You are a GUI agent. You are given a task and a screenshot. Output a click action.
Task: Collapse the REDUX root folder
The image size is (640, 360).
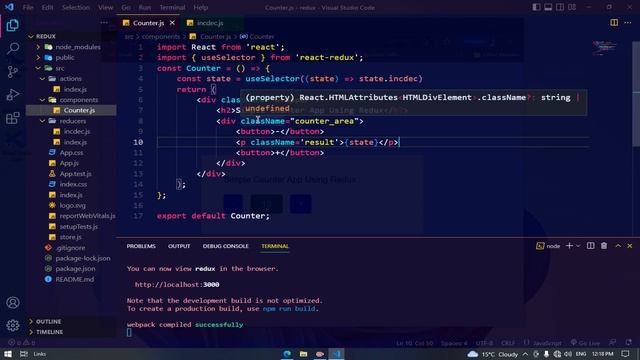[x=31, y=36]
